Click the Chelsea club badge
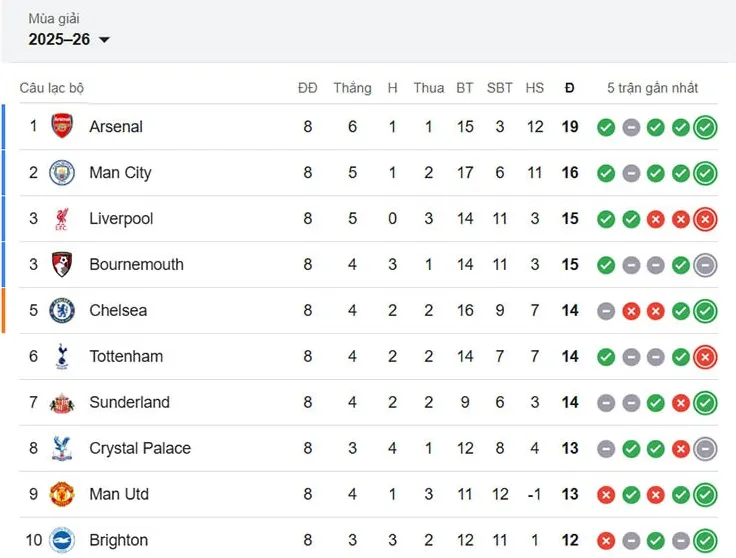736x558 pixels. click(x=62, y=311)
